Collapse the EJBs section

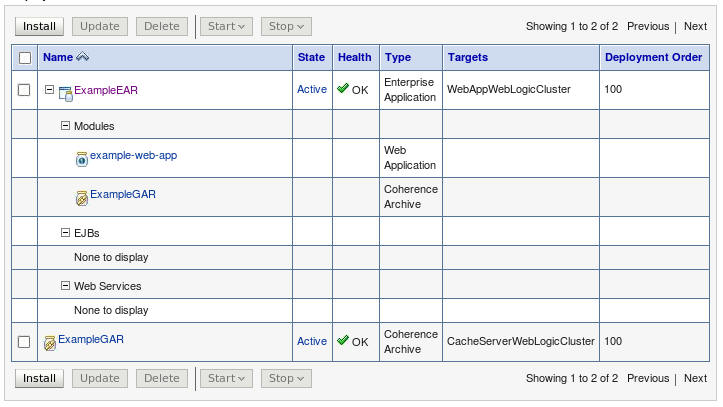click(x=66, y=233)
